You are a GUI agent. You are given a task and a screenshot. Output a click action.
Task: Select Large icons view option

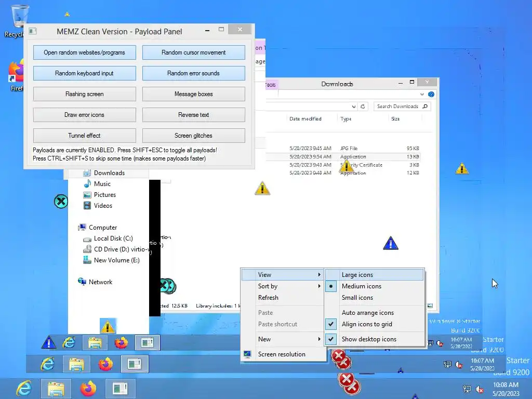(x=375, y=274)
